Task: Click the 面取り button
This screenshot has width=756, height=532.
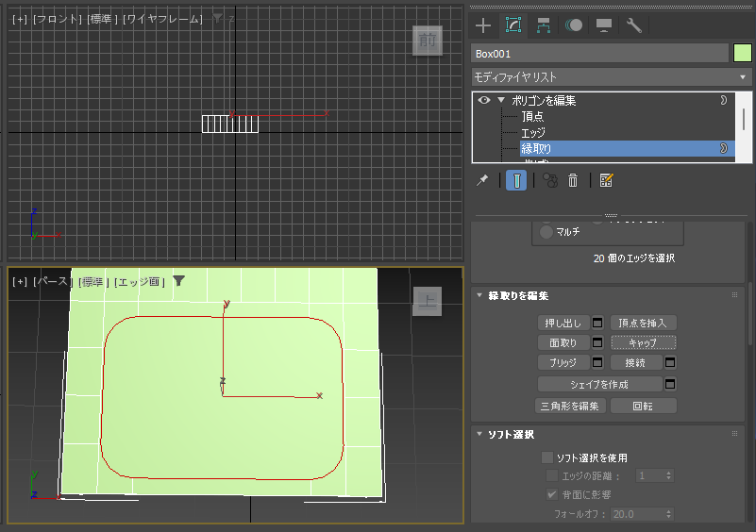Action: (x=563, y=342)
